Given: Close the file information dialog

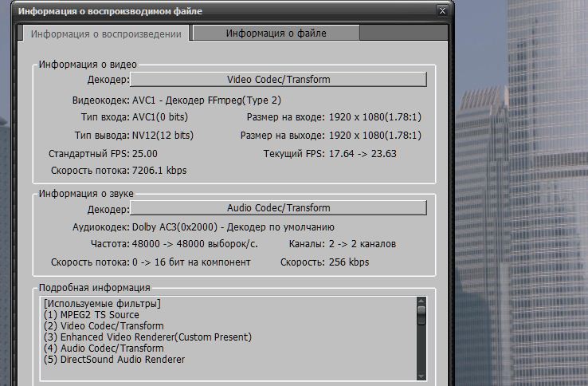Looking at the screenshot, I should point(442,11).
